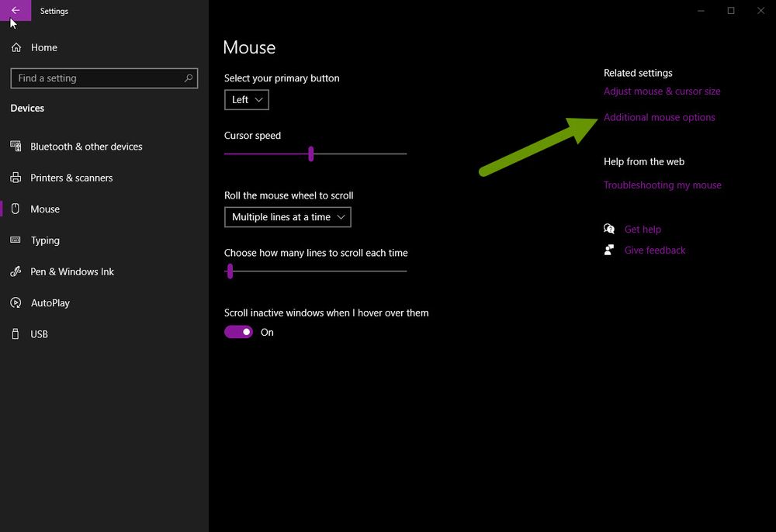Click the Typing keyboard icon in sidebar
This screenshot has width=776, height=532.
[16, 240]
